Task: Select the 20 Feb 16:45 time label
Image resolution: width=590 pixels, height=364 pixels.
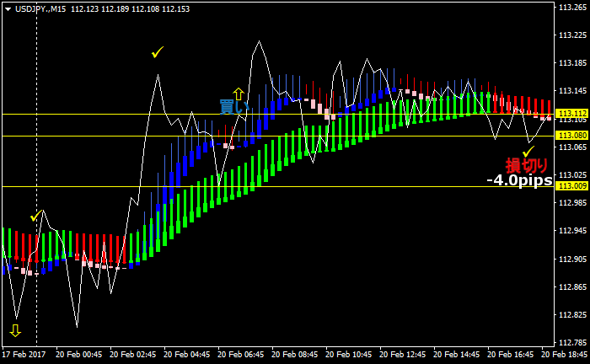Action: pos(510,355)
